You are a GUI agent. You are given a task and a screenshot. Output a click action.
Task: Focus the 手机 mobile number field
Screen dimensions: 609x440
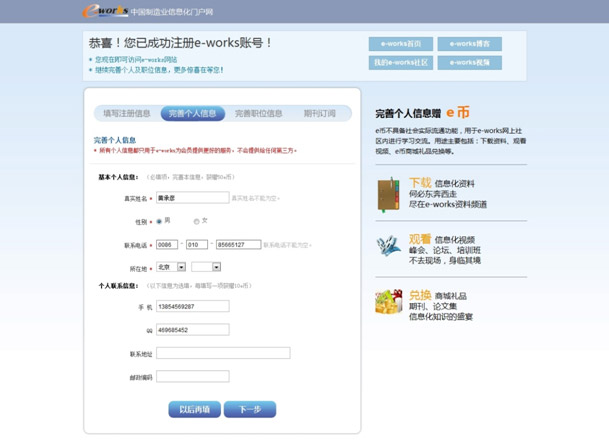[193, 306]
